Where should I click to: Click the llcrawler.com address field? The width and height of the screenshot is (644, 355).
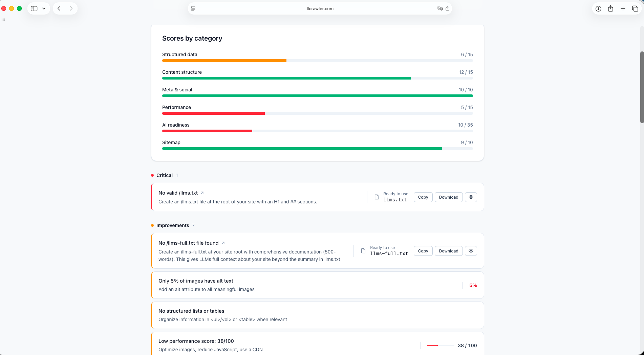point(320,8)
